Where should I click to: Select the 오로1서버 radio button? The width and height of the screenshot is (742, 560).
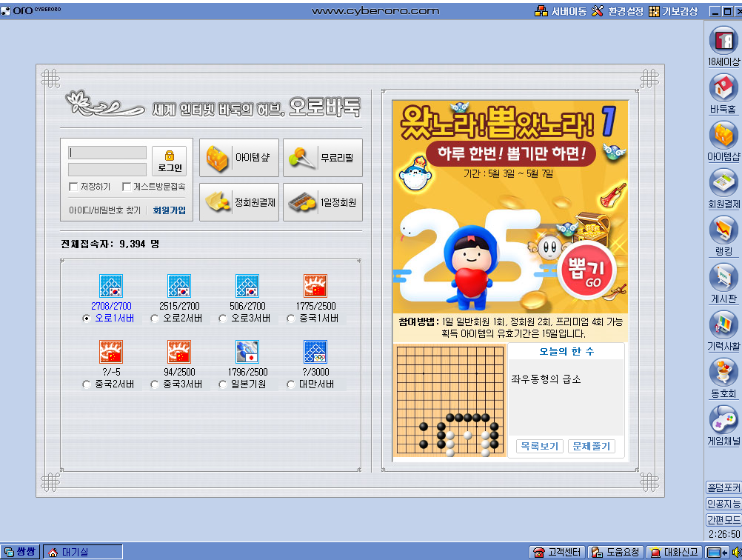pyautogui.click(x=86, y=319)
